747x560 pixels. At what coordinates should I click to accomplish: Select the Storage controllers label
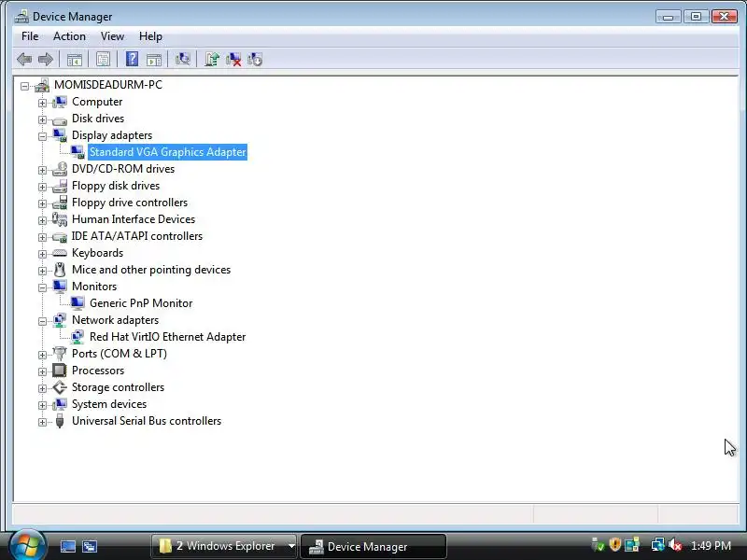point(119,387)
